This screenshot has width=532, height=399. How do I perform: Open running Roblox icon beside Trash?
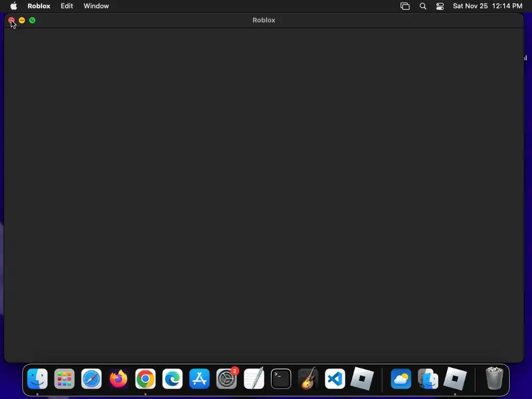(x=455, y=379)
